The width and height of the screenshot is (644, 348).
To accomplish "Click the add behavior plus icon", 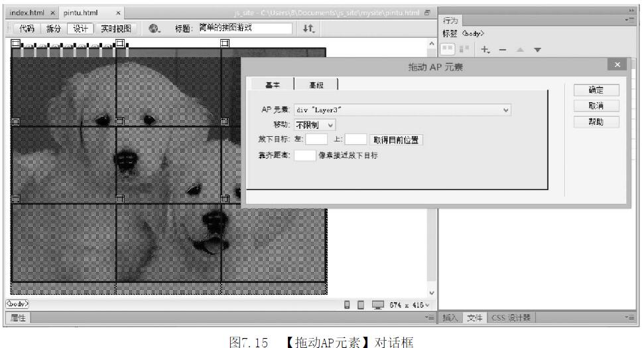I will 485,49.
